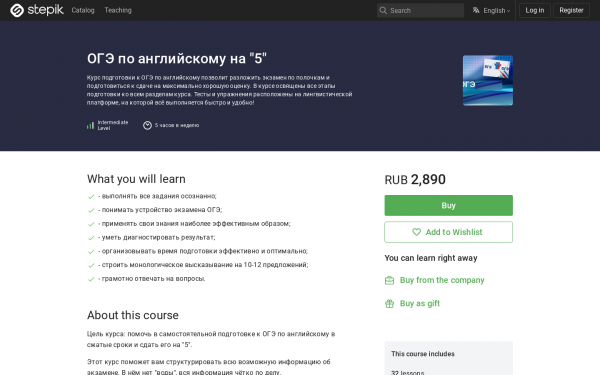The height and width of the screenshot is (375, 600).
Task: Click the About this course heading
Action: [133, 315]
